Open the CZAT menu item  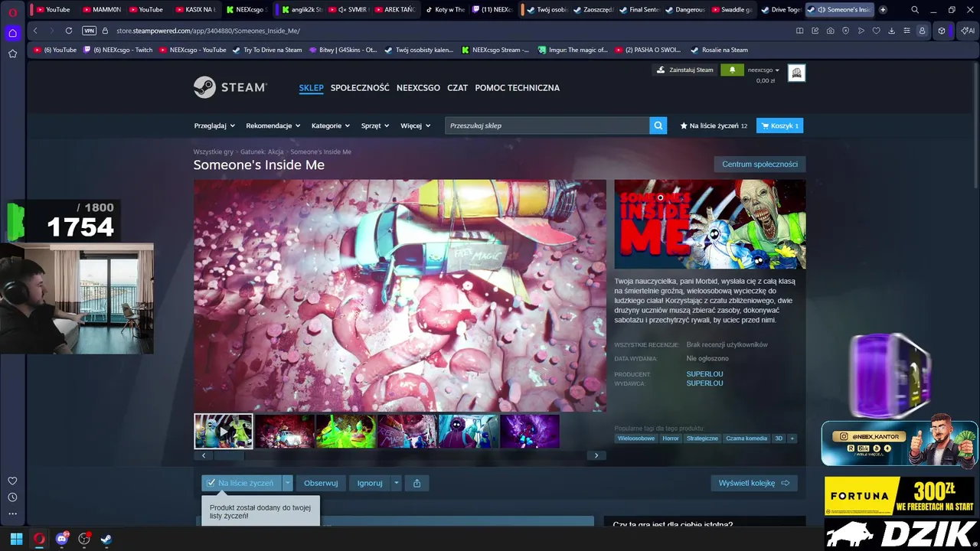point(457,88)
